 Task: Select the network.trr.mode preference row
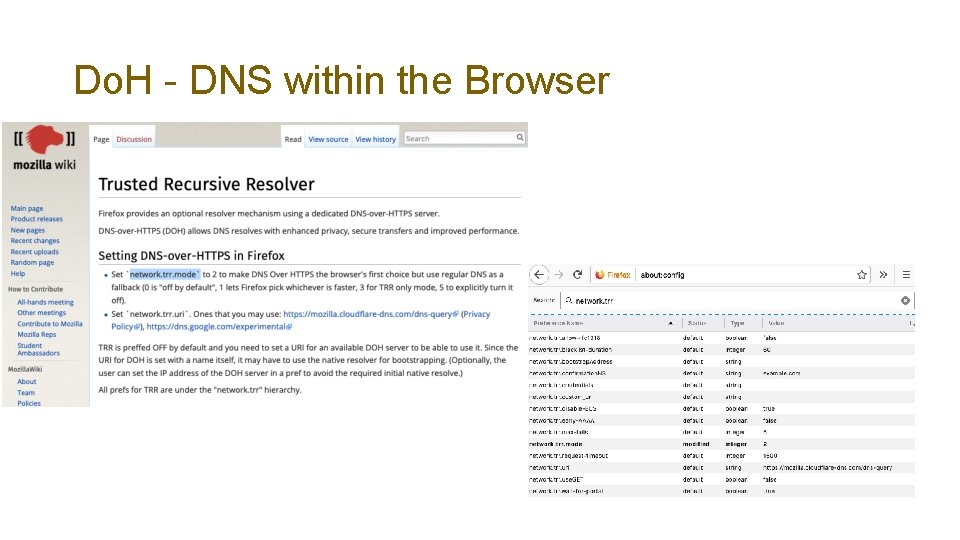721,444
